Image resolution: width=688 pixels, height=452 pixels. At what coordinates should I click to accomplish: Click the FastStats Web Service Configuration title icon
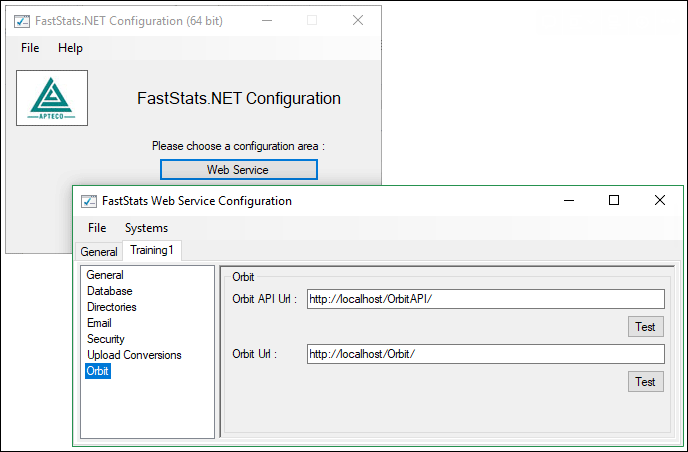point(89,201)
